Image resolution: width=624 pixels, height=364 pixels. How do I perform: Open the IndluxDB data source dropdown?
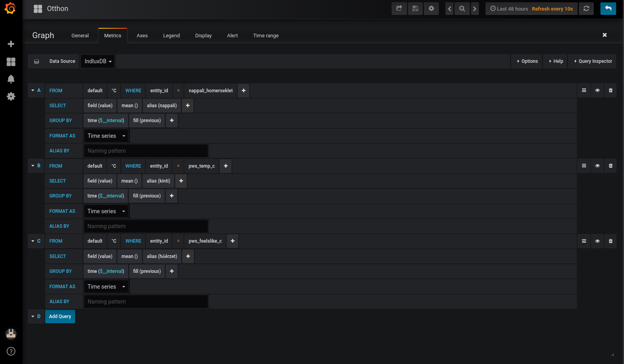pos(98,61)
